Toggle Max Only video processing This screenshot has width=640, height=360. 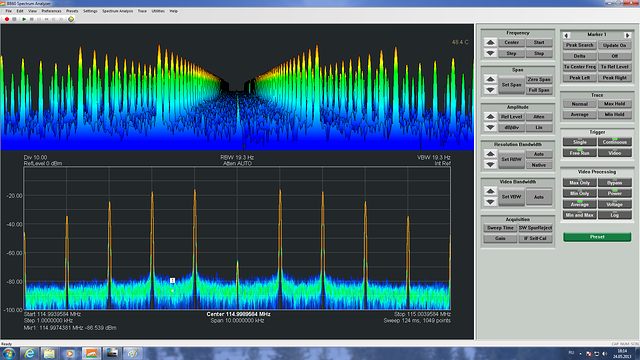(580, 182)
